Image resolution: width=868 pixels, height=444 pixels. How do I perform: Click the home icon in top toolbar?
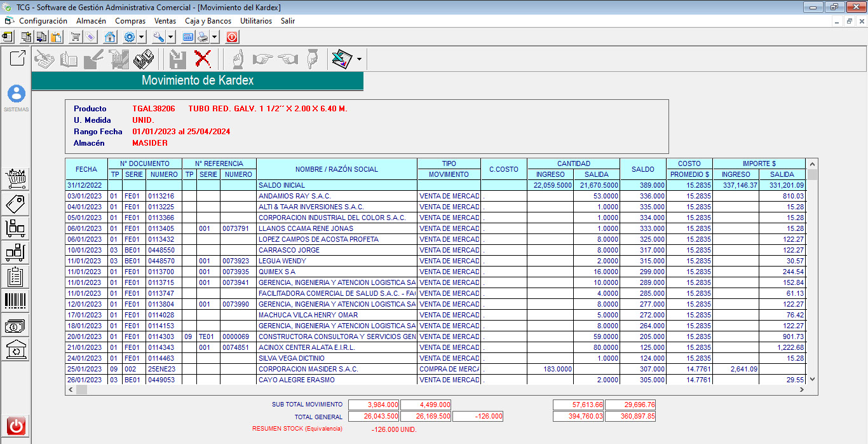pyautogui.click(x=110, y=37)
